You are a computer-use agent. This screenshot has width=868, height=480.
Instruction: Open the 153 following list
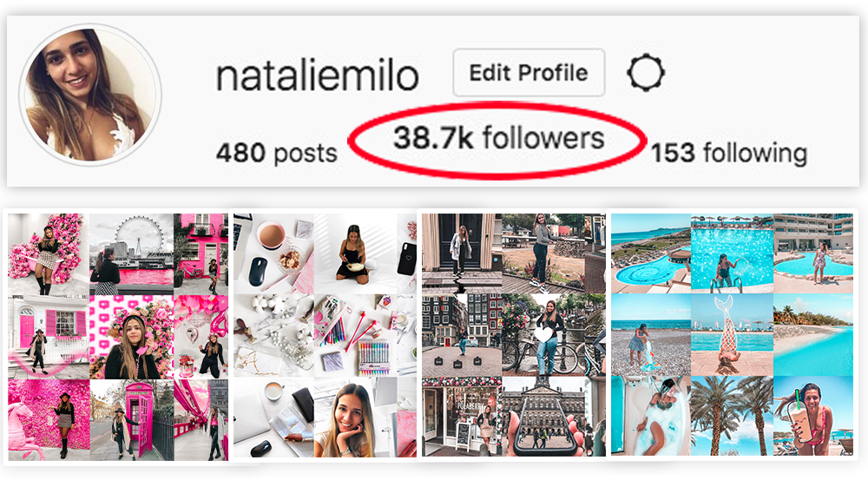728,153
